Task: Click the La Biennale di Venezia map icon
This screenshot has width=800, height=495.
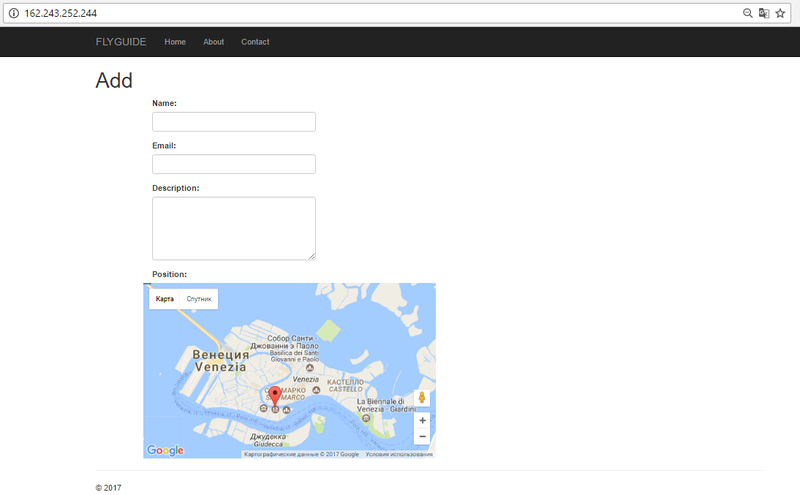Action: pos(366,418)
